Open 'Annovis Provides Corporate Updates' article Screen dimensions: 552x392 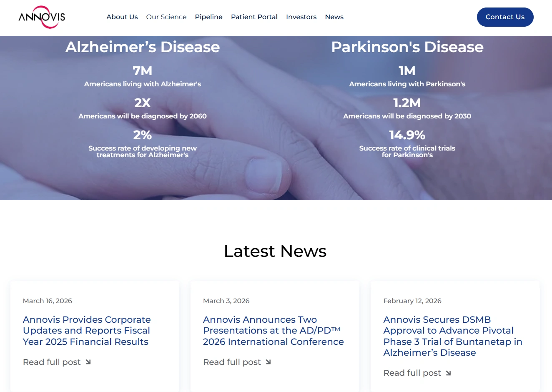87,331
